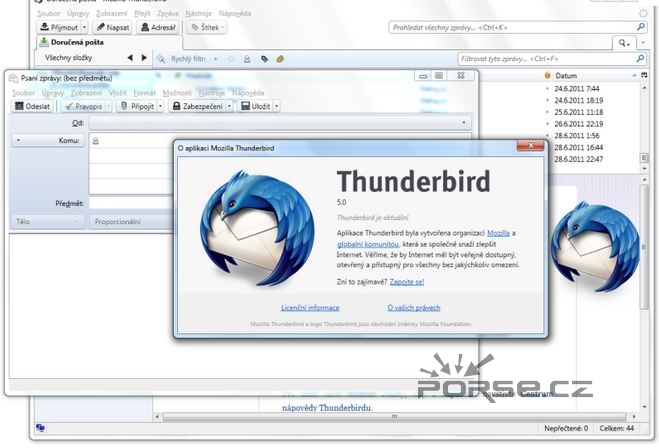The height and width of the screenshot is (448, 659).
Task: Open Zpráva menu in main window
Action: click(x=168, y=13)
